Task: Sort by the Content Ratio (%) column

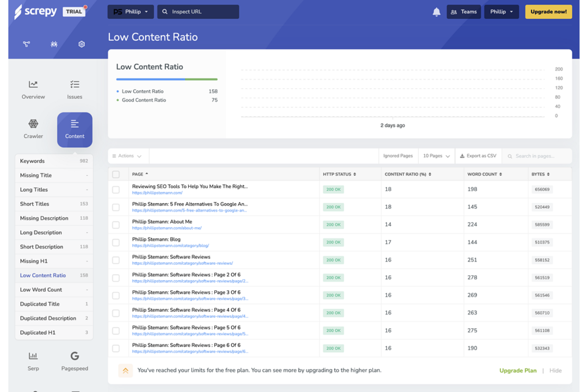Action: 408,174
